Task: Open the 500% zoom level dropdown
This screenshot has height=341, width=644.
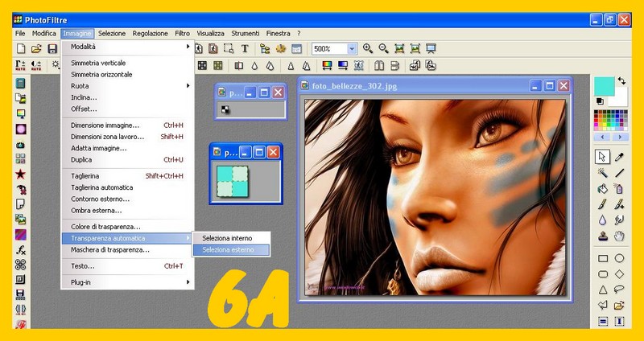Action: tap(351, 49)
